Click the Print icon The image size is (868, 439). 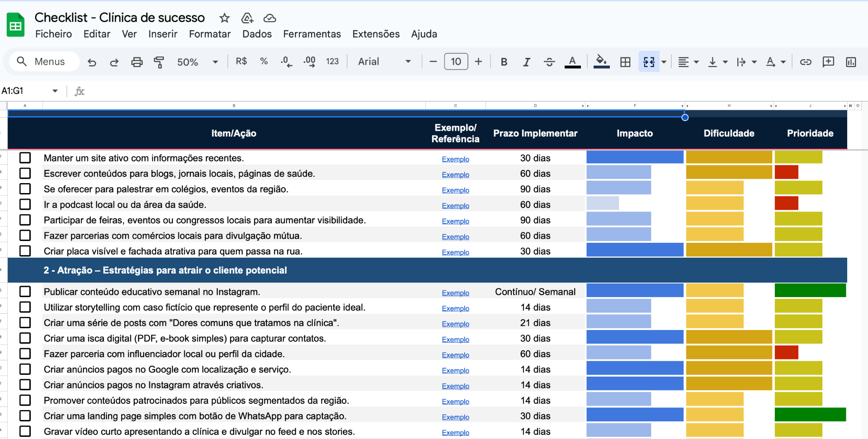click(137, 62)
